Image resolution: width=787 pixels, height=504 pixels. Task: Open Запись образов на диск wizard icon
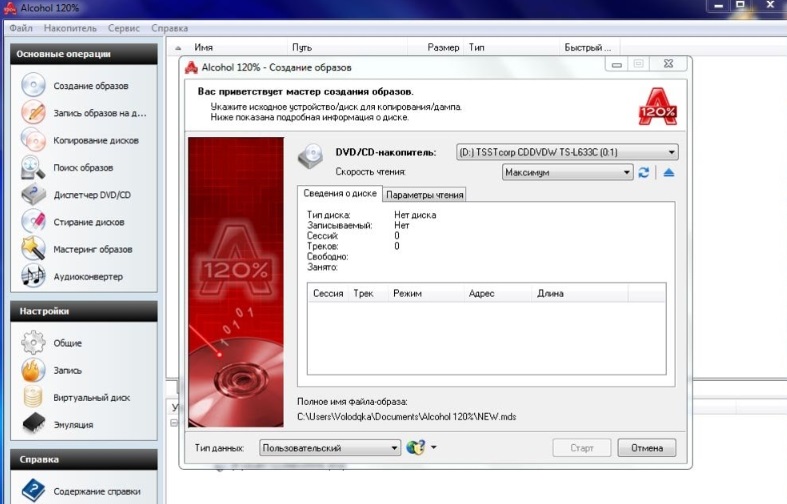click(x=34, y=113)
